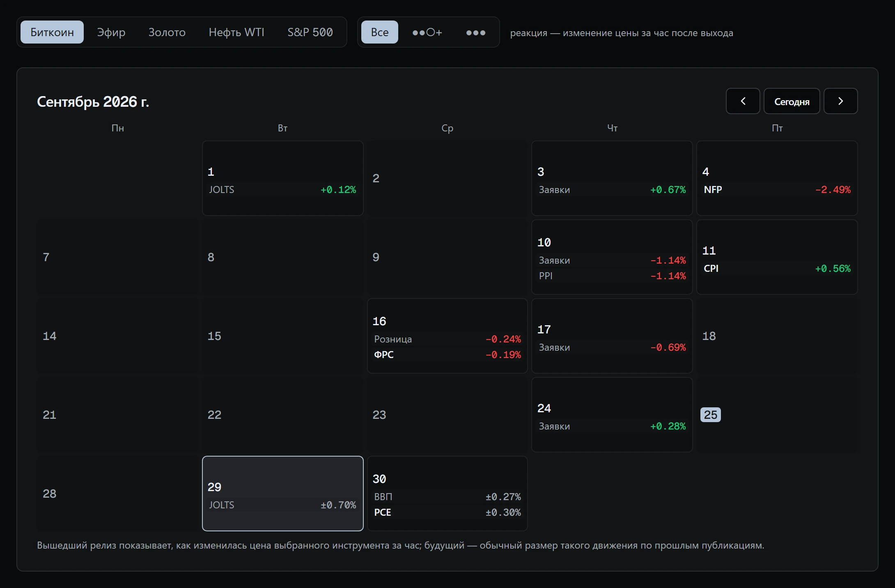Select the Биткоин instrument tab

52,32
